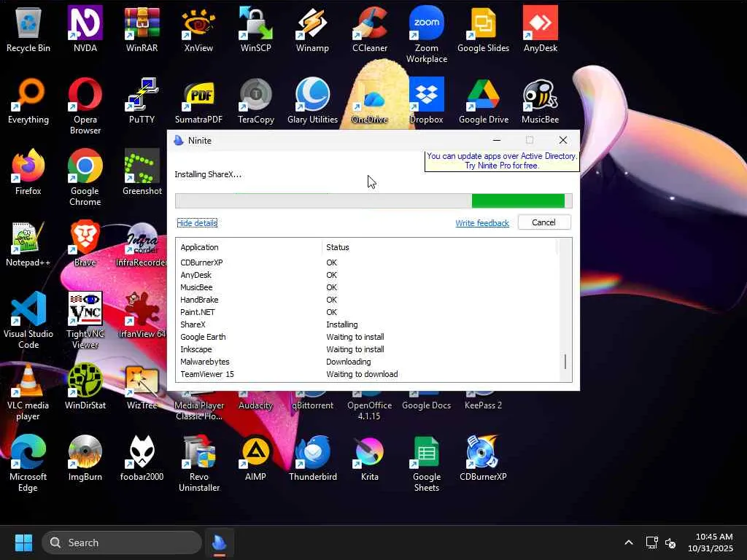Click the Opera Browser desktop icon

[85, 106]
